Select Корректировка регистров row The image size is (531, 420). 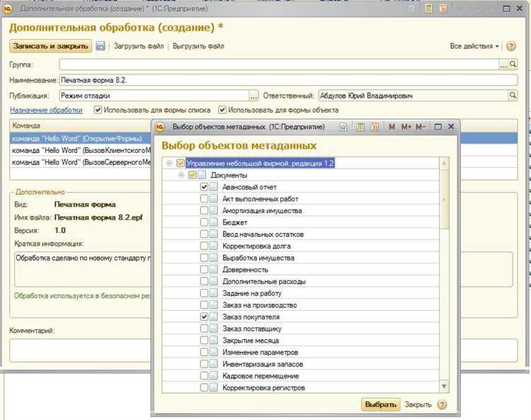[x=301, y=388]
